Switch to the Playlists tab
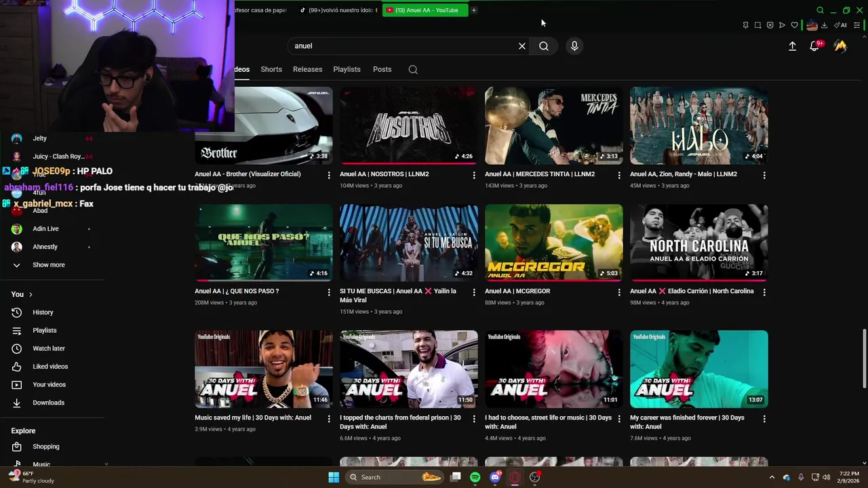The height and width of the screenshot is (488, 868). click(347, 69)
